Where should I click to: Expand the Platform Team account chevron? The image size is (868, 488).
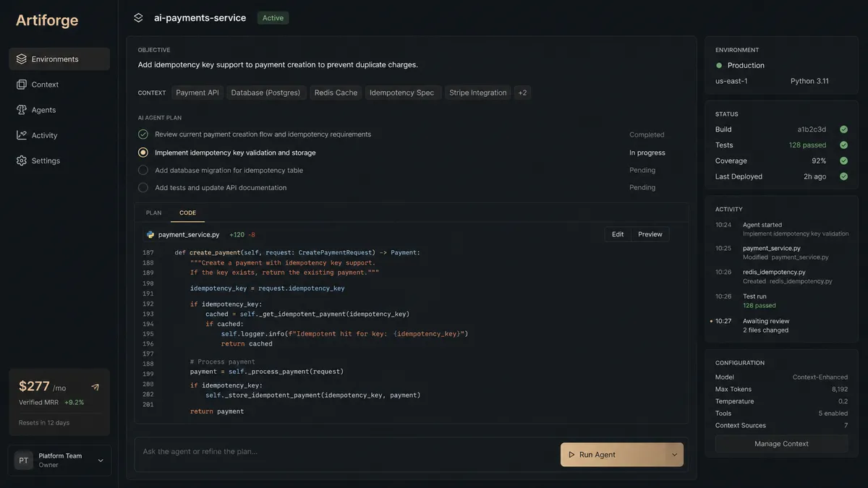coord(101,461)
